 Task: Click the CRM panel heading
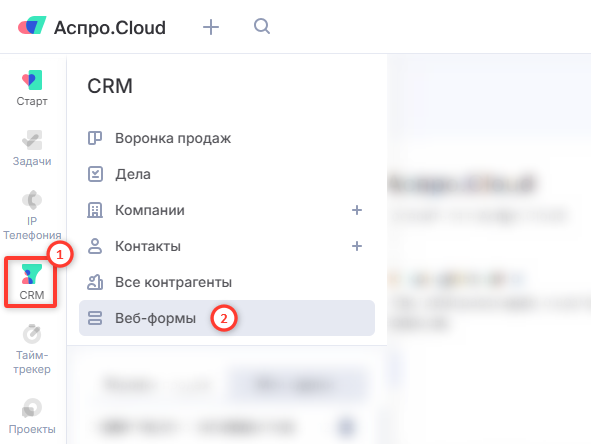[x=110, y=86]
